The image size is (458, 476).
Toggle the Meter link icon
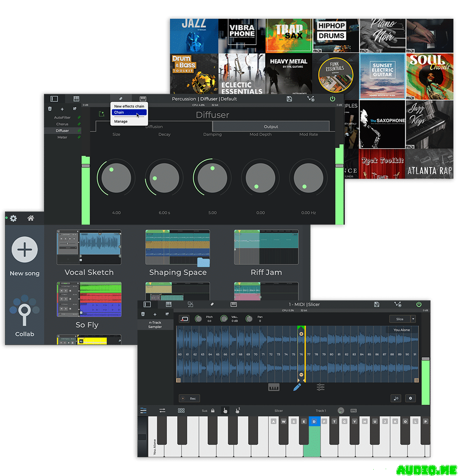[79, 137]
